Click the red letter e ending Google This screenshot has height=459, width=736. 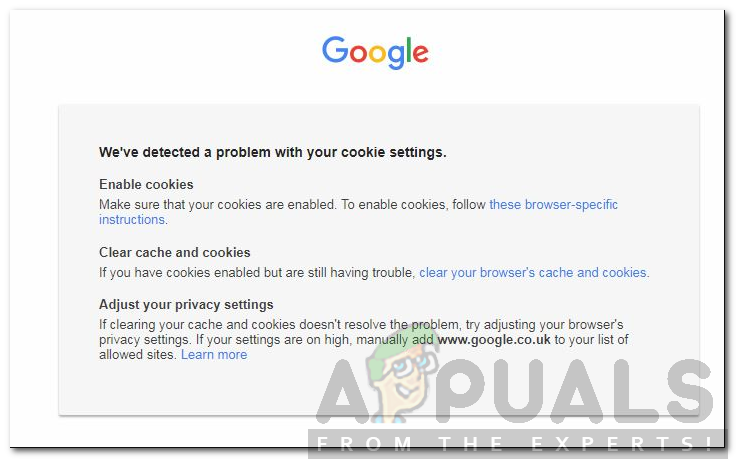[x=419, y=53]
